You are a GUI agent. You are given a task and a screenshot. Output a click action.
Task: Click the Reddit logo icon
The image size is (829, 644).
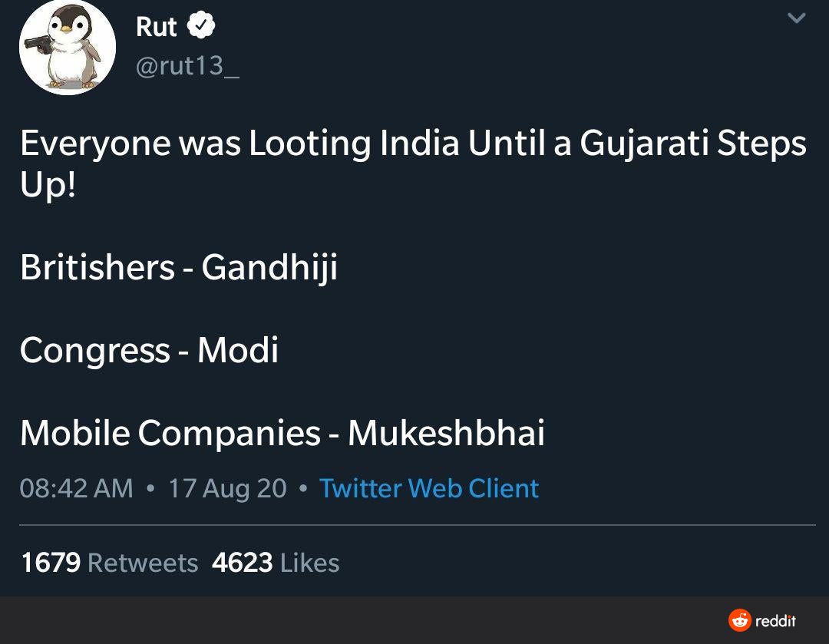[x=740, y=620]
